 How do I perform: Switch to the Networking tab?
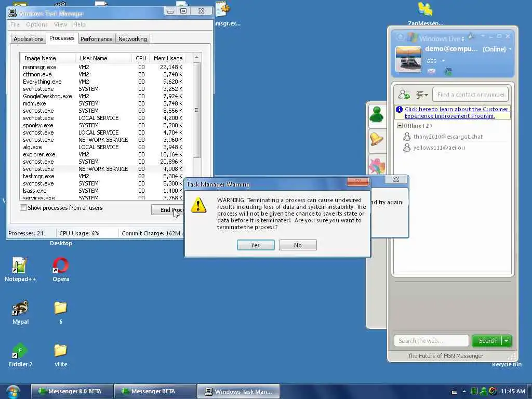click(132, 38)
